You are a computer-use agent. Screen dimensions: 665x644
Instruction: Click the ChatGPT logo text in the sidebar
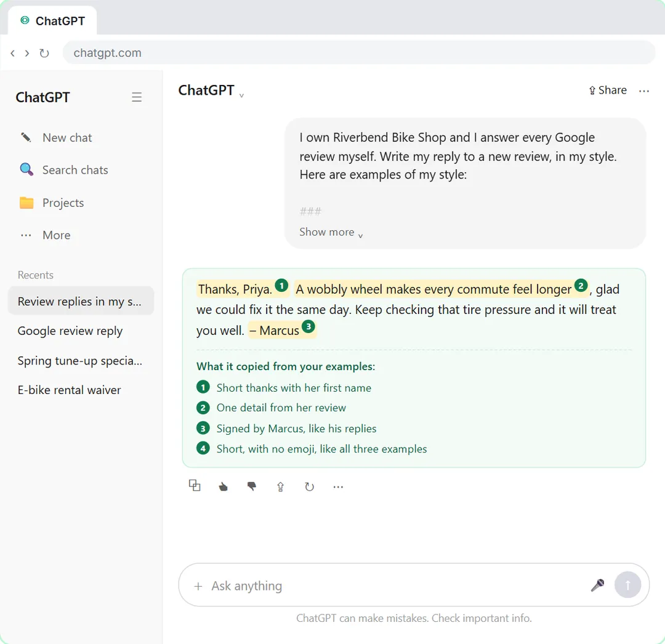click(42, 97)
